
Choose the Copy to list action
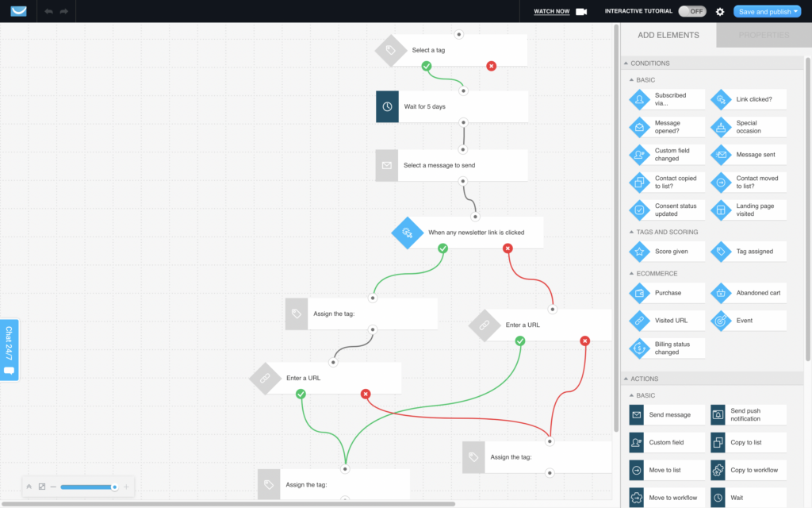(749, 442)
